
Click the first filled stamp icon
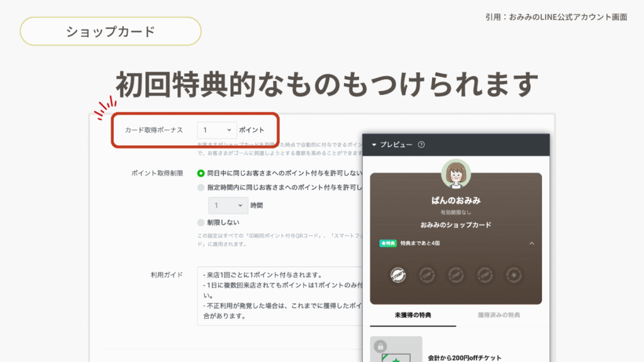[x=397, y=275]
